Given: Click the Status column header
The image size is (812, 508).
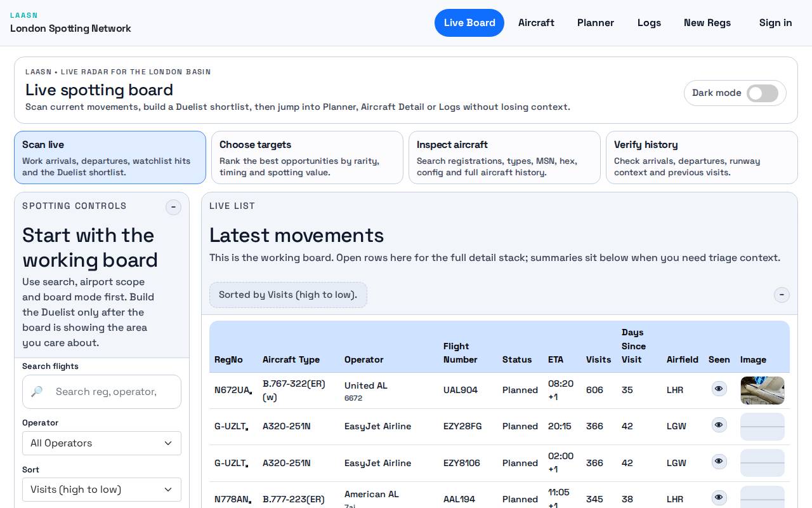Looking at the screenshot, I should [517, 360].
